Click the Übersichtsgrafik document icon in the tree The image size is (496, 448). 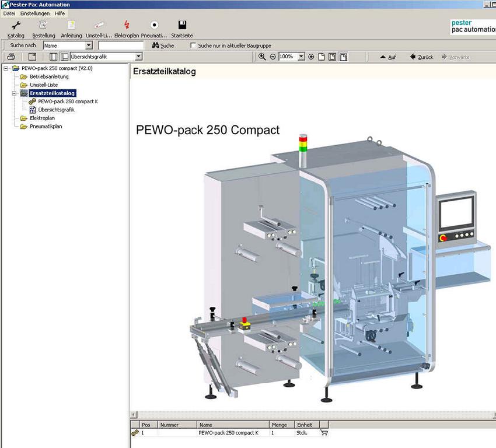point(32,110)
